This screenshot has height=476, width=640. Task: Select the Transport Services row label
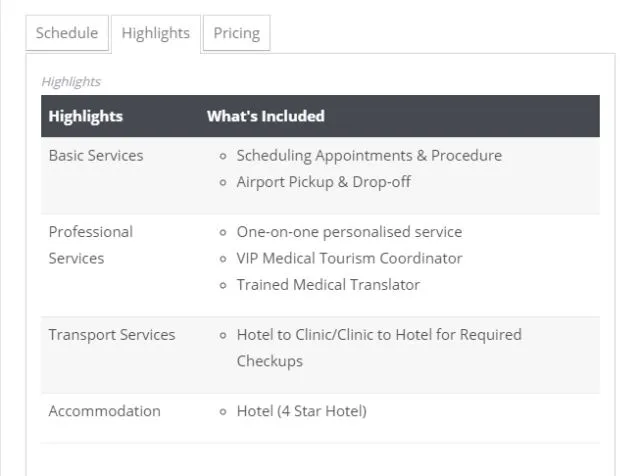112,335
